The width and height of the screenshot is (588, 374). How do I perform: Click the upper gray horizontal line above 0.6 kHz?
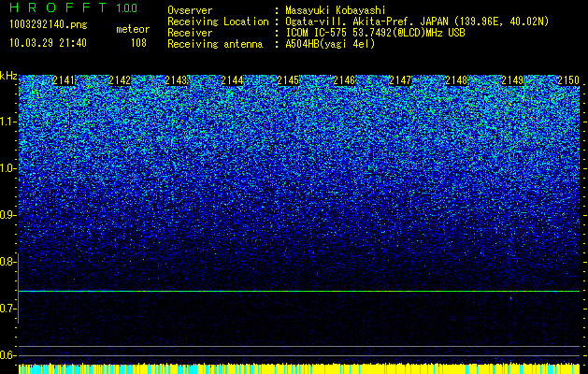(x=299, y=346)
